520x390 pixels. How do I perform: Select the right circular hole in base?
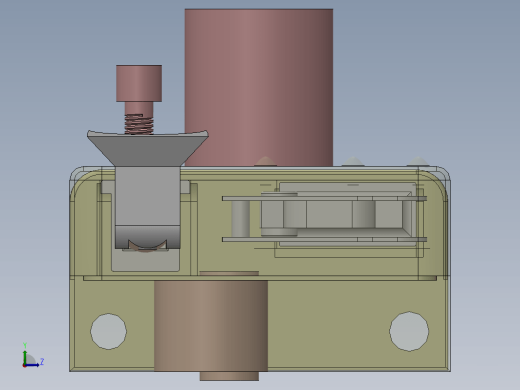[409, 331]
